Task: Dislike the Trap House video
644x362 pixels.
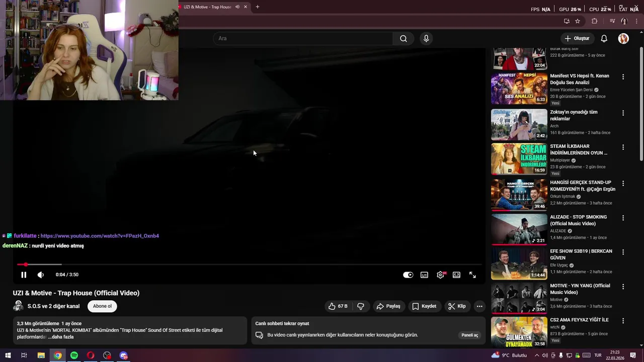Action: tap(361, 306)
